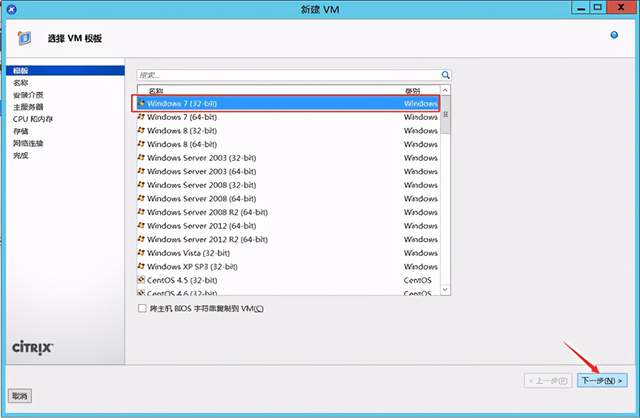This screenshot has height=418, width=640.
Task: Sort by the 名称 column header
Action: pos(156,91)
